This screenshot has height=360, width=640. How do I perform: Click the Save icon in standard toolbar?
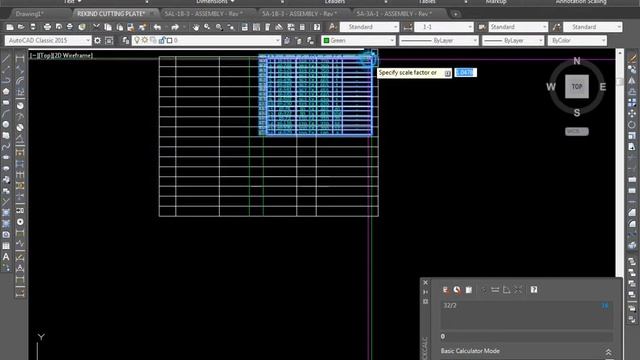33,27
